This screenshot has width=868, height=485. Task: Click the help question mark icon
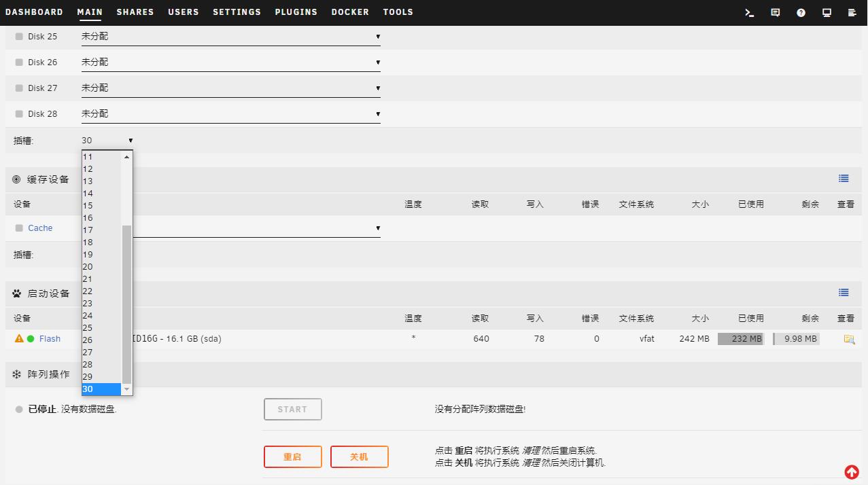pyautogui.click(x=801, y=12)
